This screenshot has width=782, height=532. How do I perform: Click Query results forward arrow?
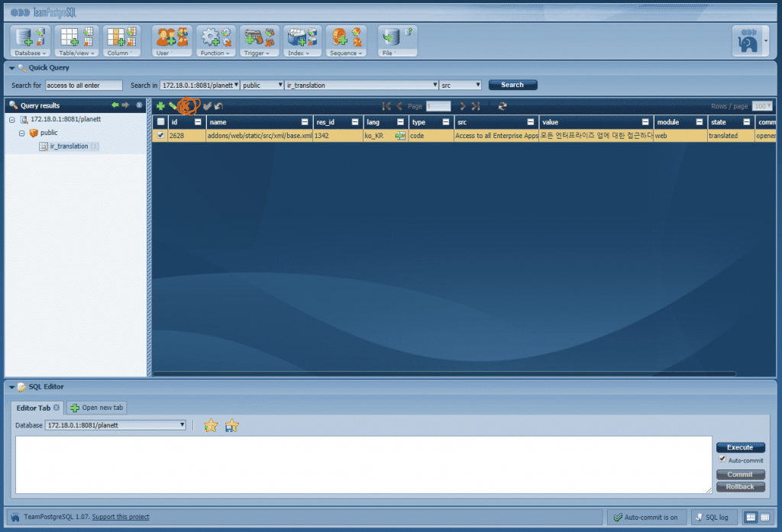pyautogui.click(x=126, y=105)
